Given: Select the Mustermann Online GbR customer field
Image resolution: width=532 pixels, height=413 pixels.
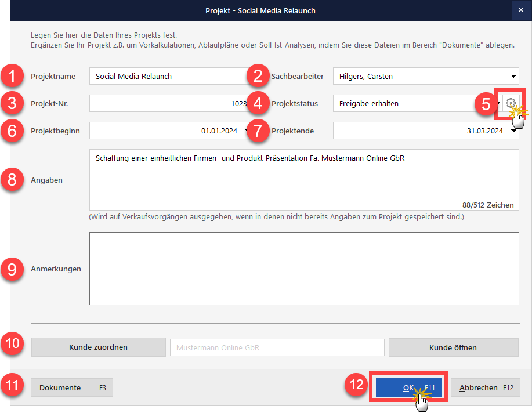Looking at the screenshot, I should click(277, 347).
